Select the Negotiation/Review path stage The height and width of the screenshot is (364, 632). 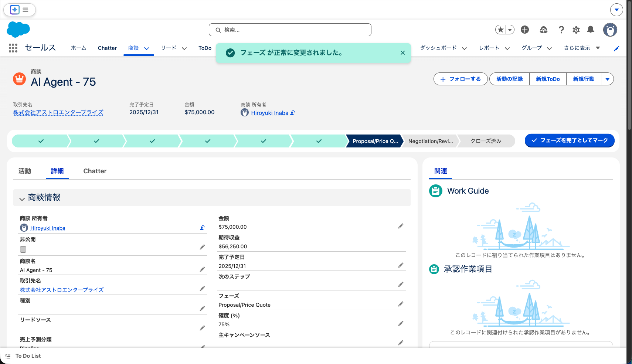[431, 141]
